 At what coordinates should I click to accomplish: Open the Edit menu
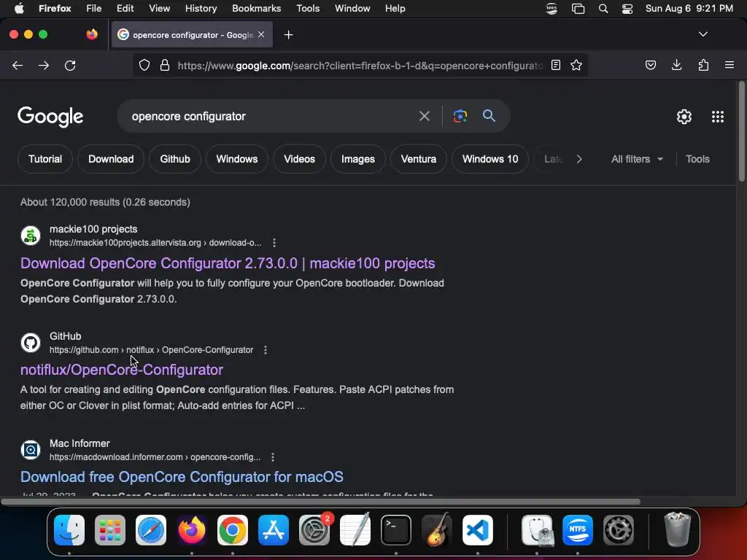[x=125, y=9]
